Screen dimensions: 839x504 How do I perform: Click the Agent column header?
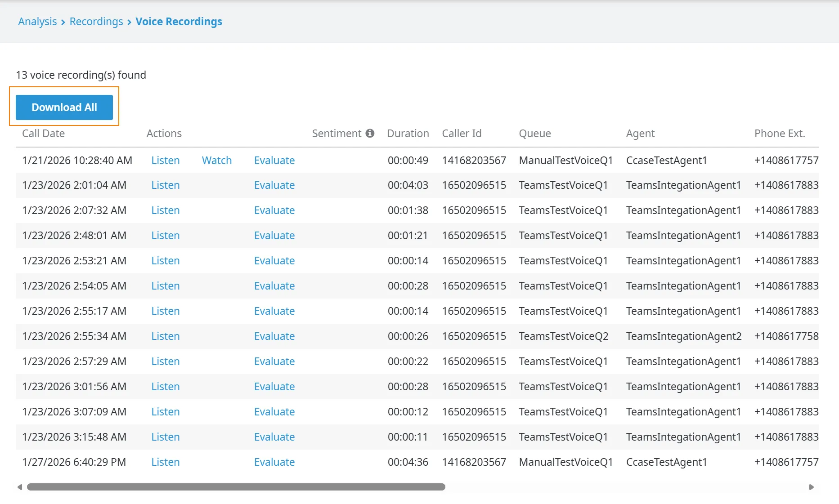click(640, 134)
